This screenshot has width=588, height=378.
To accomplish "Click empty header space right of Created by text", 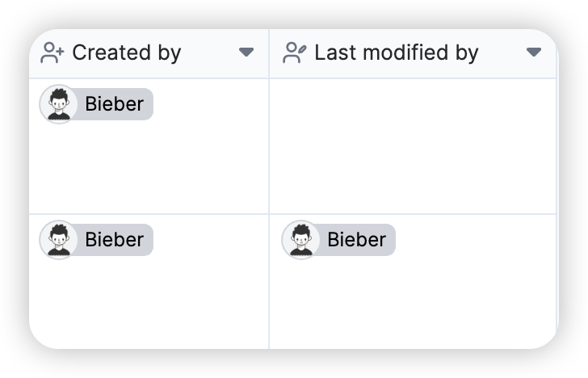I will click(x=210, y=52).
